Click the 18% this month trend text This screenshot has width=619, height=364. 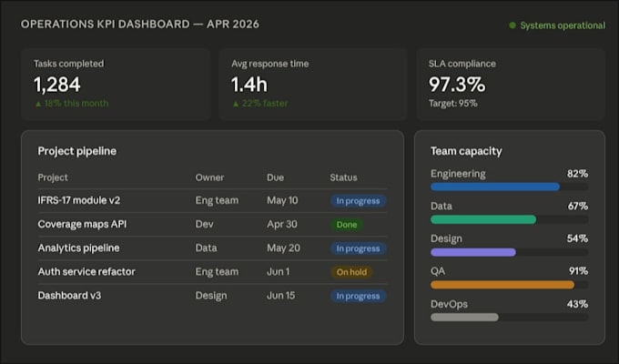click(x=76, y=104)
